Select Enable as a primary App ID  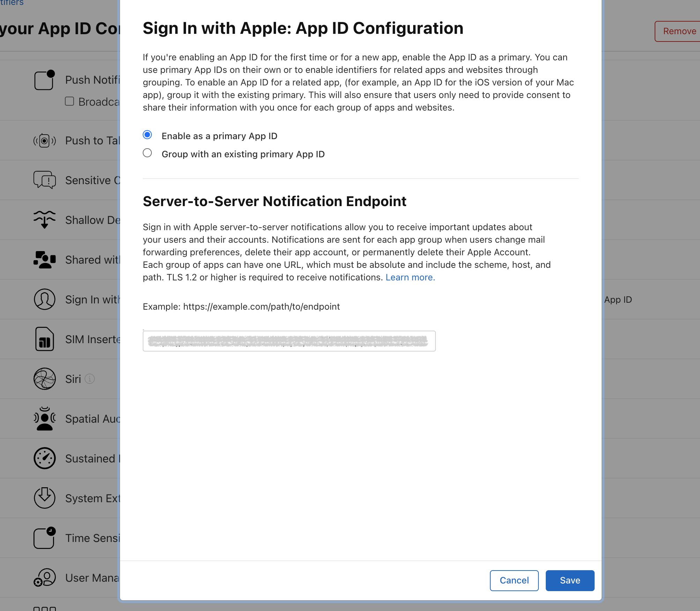147,135
